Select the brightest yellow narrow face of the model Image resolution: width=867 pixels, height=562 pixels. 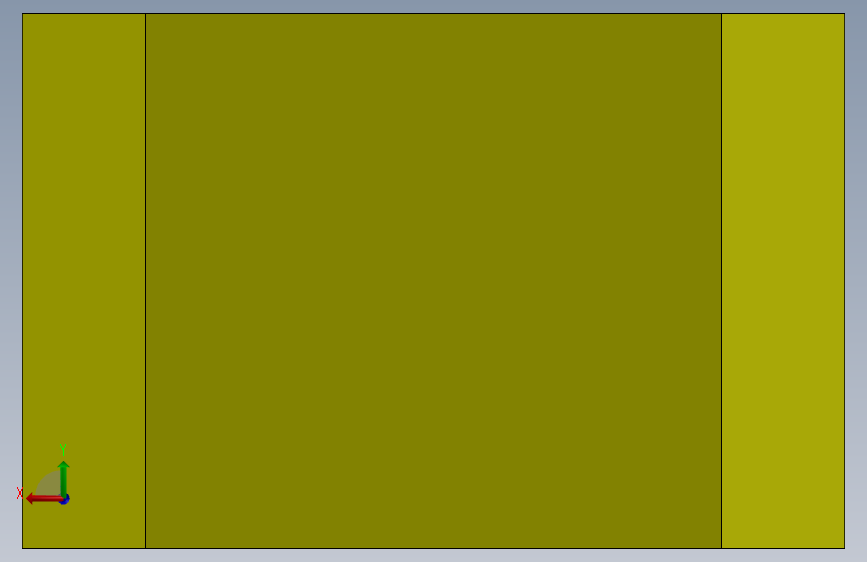783,281
